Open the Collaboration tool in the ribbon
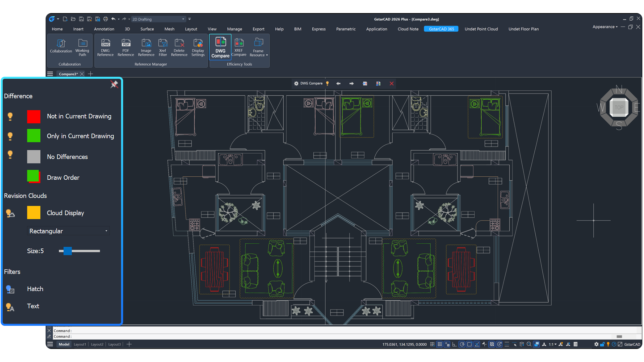This screenshot has height=362, width=644. [61, 46]
